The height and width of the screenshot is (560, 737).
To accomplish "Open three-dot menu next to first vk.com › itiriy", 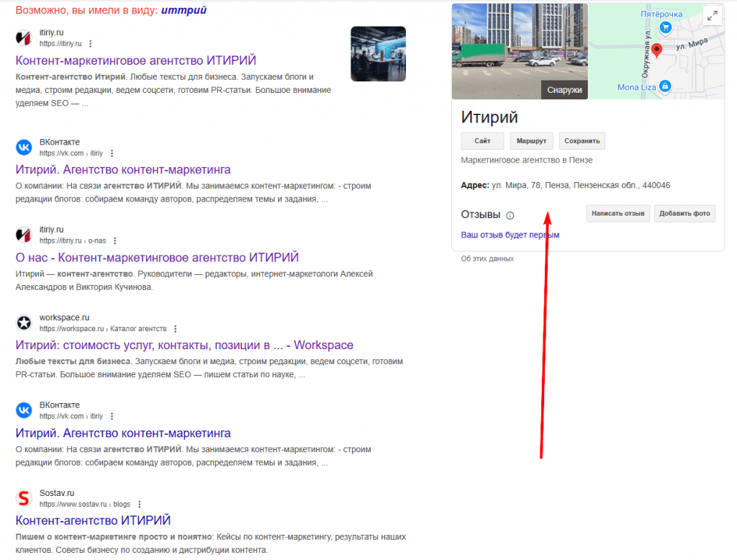I will [112, 153].
